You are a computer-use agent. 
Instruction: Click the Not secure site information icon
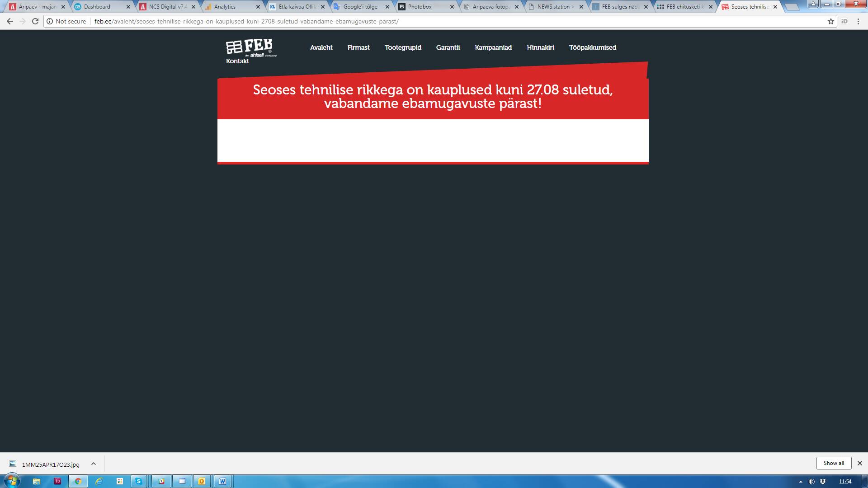pyautogui.click(x=49, y=21)
